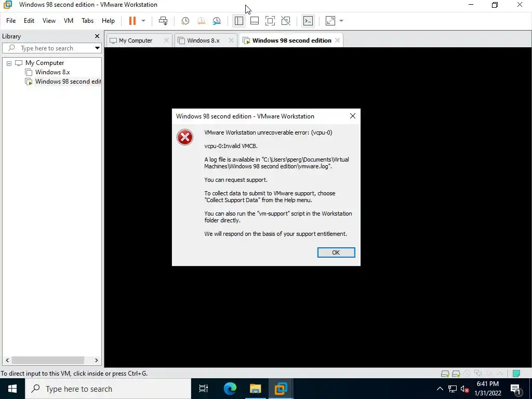Open the Help menu

coord(108,21)
